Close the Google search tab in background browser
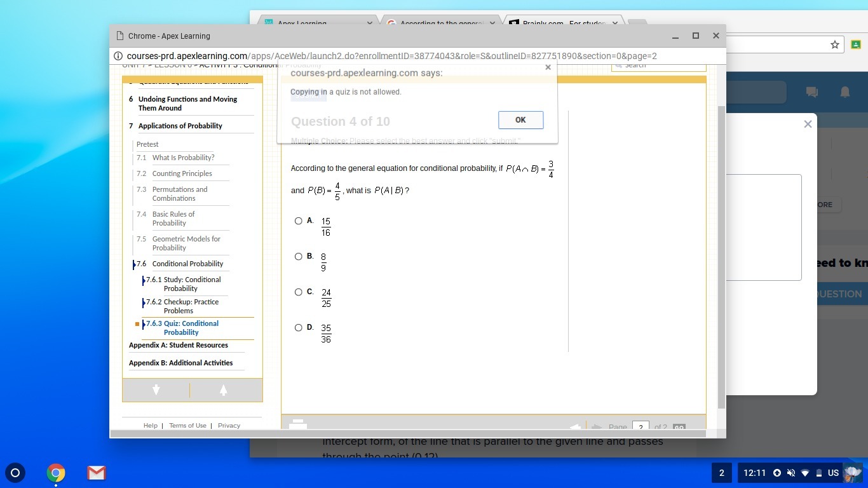The image size is (868, 488). [x=492, y=24]
